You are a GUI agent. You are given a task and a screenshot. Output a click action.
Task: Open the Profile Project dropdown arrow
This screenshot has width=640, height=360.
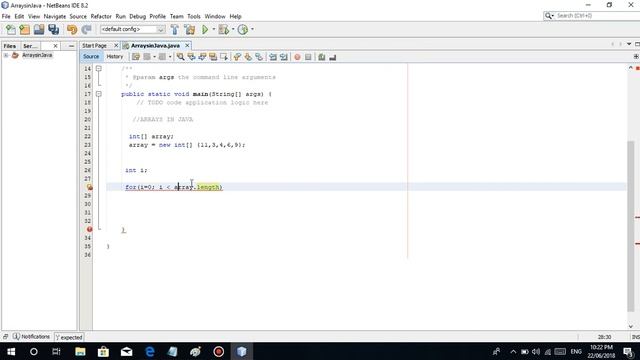252,29
